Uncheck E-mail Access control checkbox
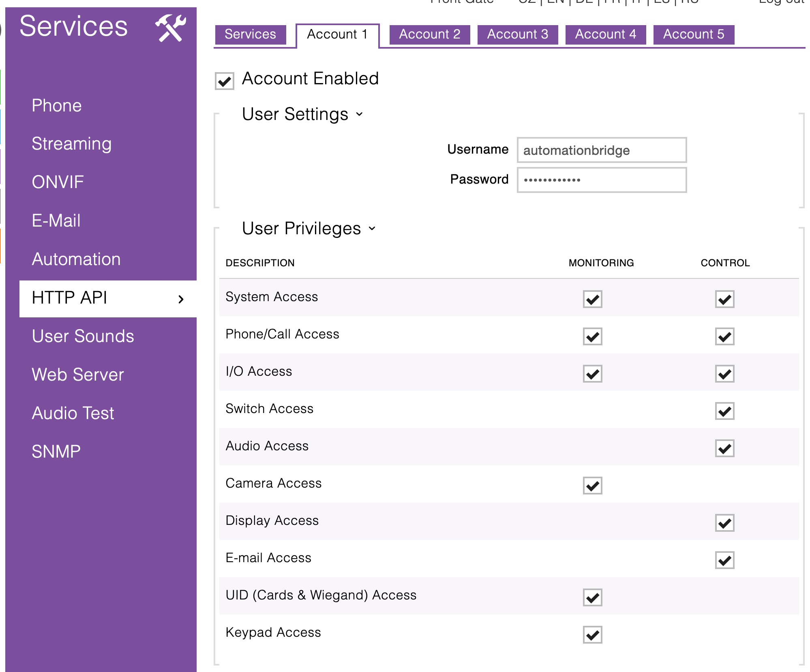Screen dimensions: 810x672 tap(724, 560)
